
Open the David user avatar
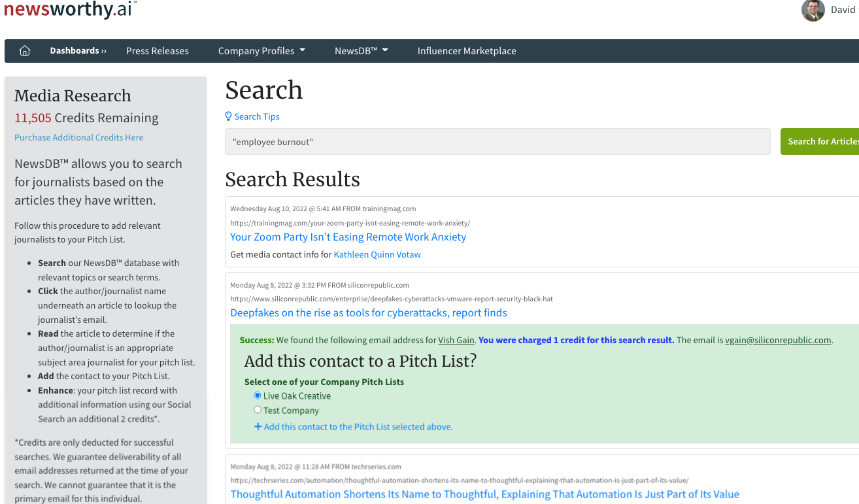813,10
